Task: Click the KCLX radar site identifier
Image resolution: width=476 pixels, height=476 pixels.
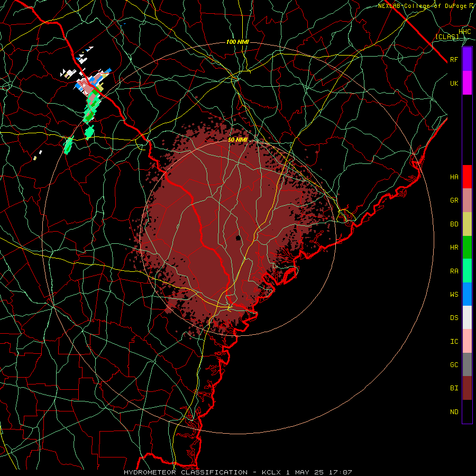Action: tap(272, 472)
